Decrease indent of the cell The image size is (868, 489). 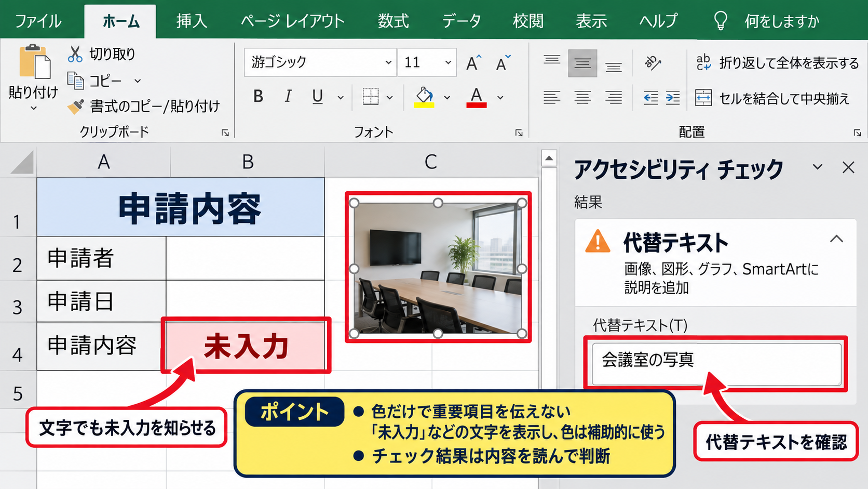(x=650, y=98)
